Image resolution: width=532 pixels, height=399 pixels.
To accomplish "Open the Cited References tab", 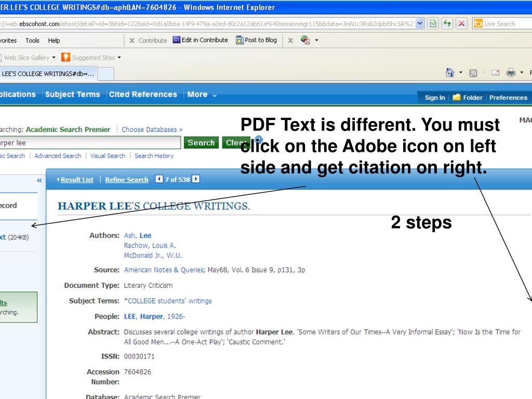I will click(x=143, y=95).
